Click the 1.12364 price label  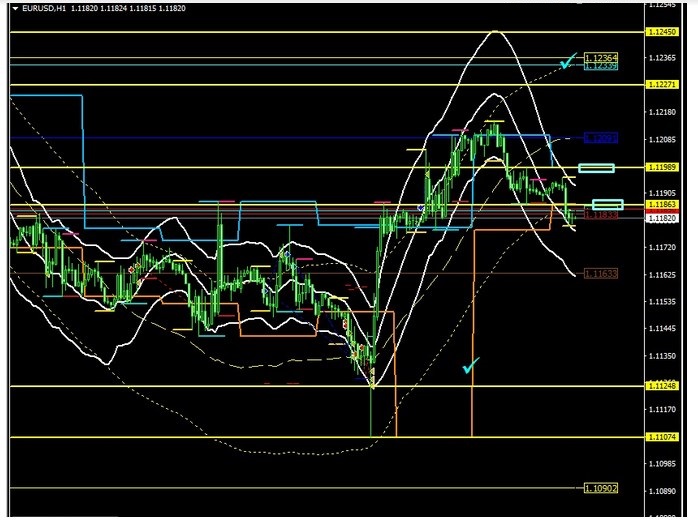(600, 58)
